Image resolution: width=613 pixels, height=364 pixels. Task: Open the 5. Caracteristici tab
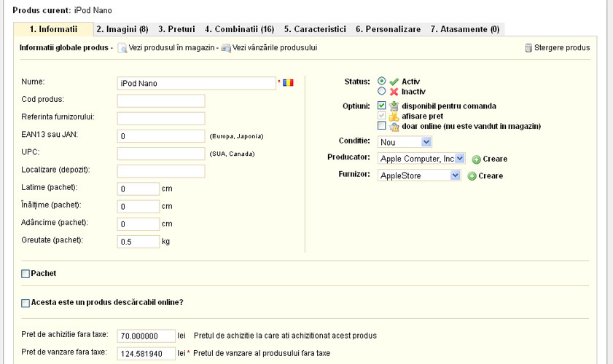click(x=315, y=29)
